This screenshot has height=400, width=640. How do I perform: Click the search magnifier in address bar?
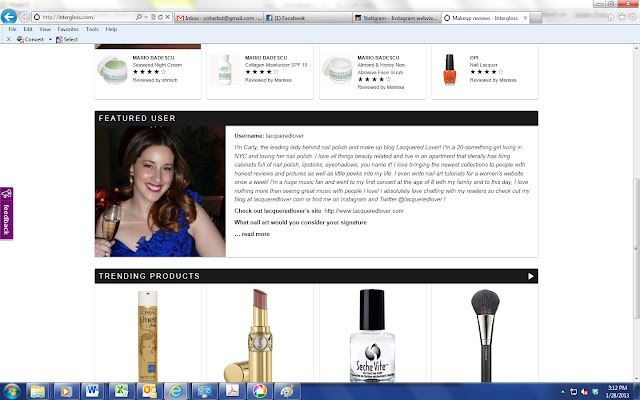coord(139,17)
